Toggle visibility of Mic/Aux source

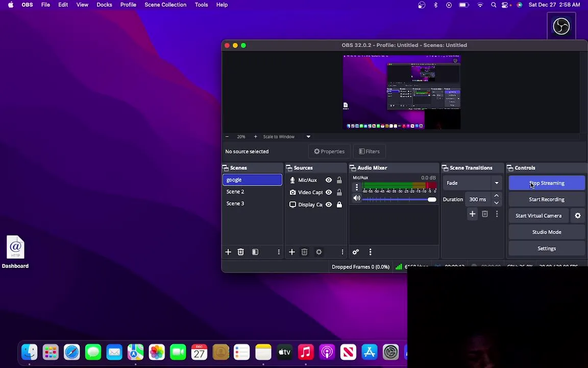tap(329, 180)
